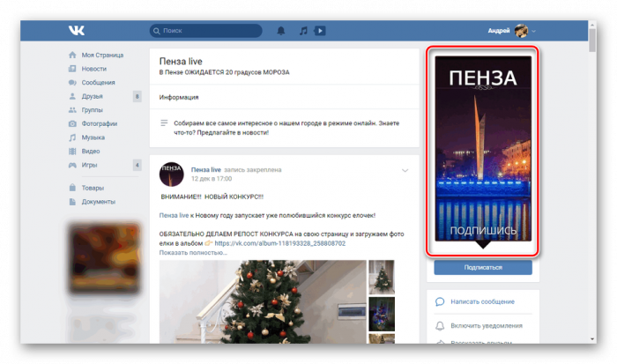Click the video play icon in header
The width and height of the screenshot is (617, 364).
tap(320, 31)
